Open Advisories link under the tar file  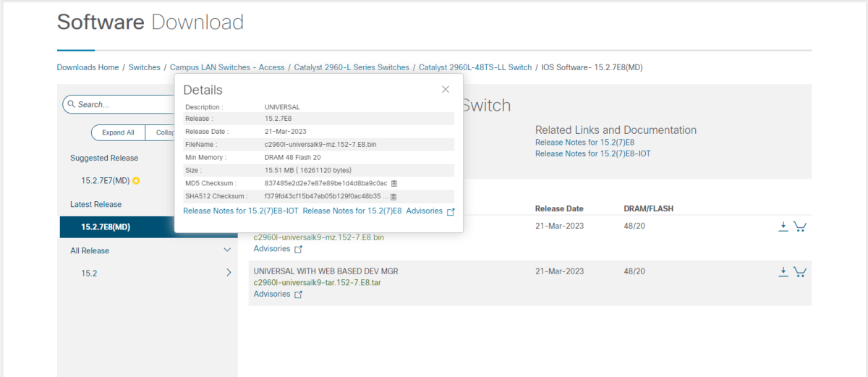[x=272, y=295]
